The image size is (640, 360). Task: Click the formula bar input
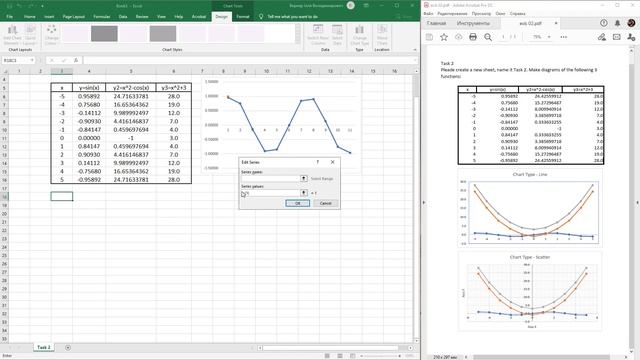click(x=250, y=60)
